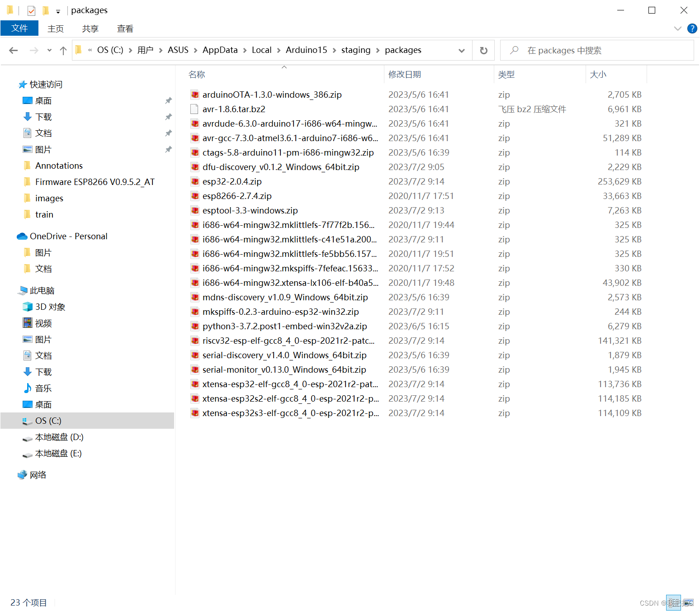Select esp32-2.0.4.zip file icon
The height and width of the screenshot is (611, 700).
(194, 181)
